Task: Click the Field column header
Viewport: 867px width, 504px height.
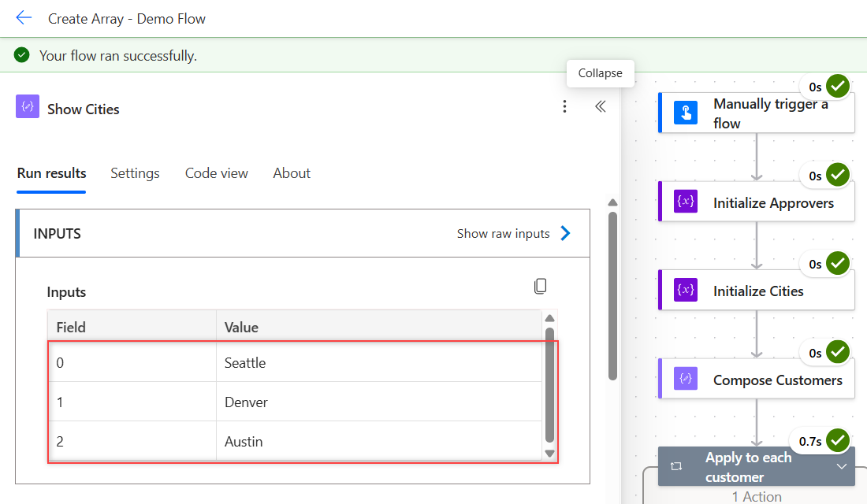Action: pyautogui.click(x=132, y=327)
